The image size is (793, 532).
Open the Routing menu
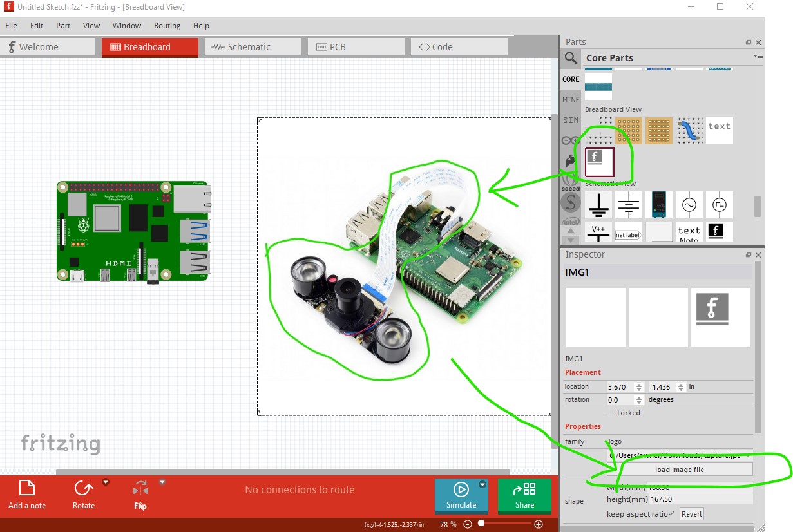point(167,26)
